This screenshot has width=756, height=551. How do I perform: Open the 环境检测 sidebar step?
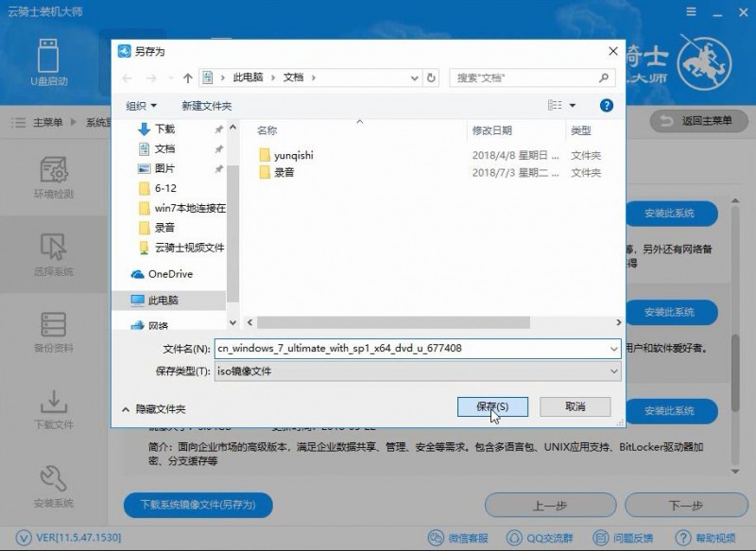(x=54, y=178)
